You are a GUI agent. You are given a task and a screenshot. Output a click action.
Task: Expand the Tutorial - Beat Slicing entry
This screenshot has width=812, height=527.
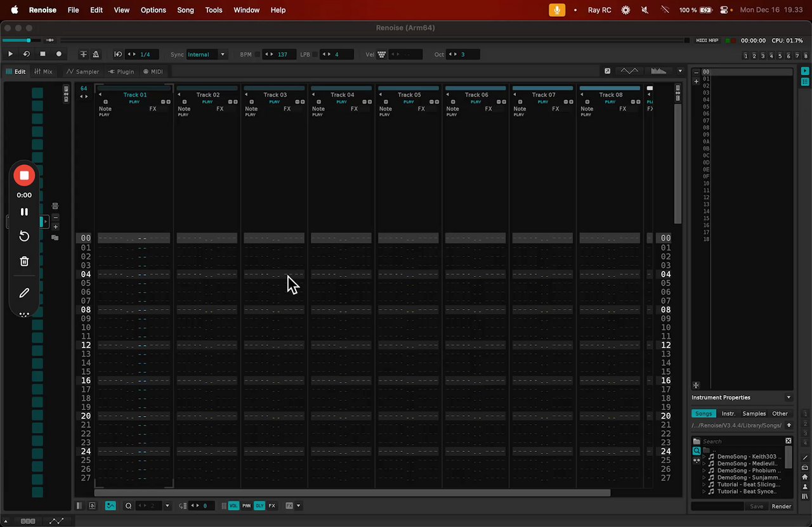[x=704, y=485]
